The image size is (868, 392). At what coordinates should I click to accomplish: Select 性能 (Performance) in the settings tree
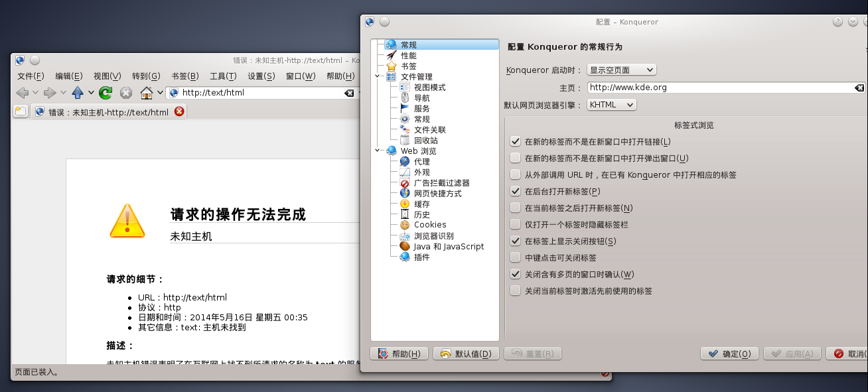(409, 56)
